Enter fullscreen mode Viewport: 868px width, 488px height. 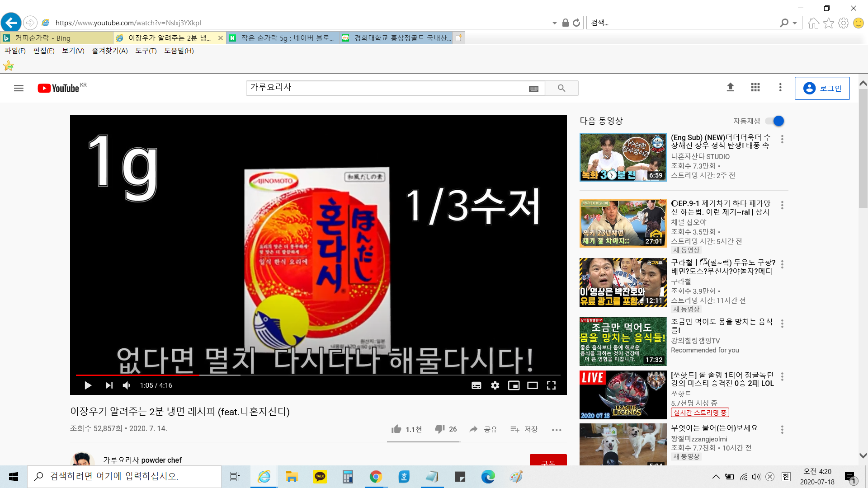pos(551,385)
